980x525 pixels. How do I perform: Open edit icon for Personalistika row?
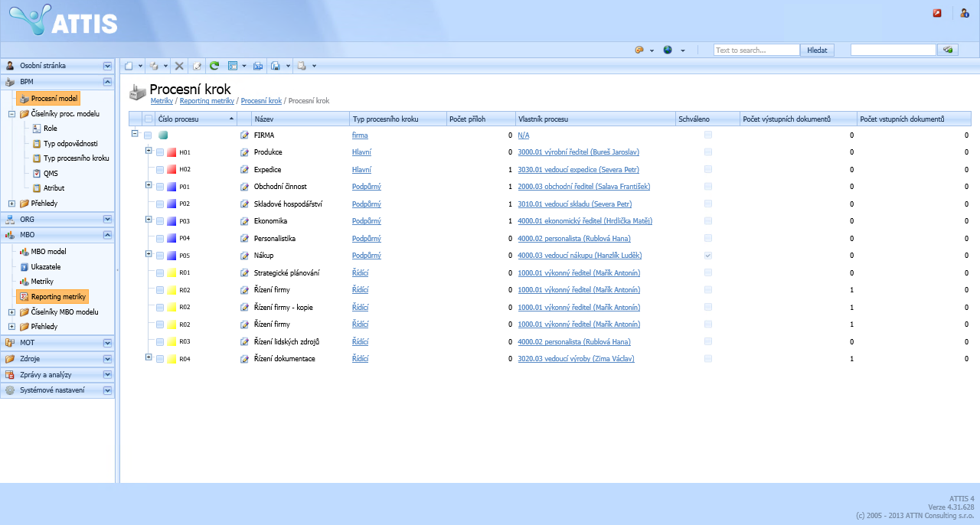pos(245,238)
